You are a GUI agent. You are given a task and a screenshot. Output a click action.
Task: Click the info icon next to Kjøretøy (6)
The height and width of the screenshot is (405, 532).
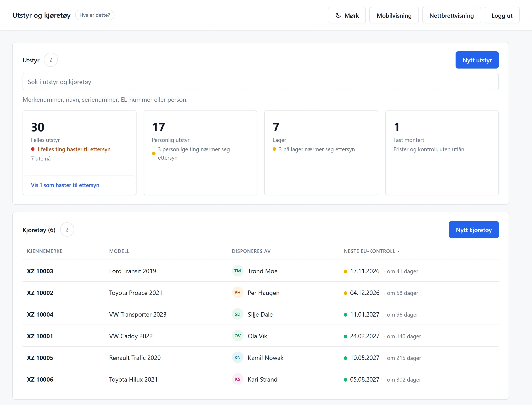click(67, 230)
